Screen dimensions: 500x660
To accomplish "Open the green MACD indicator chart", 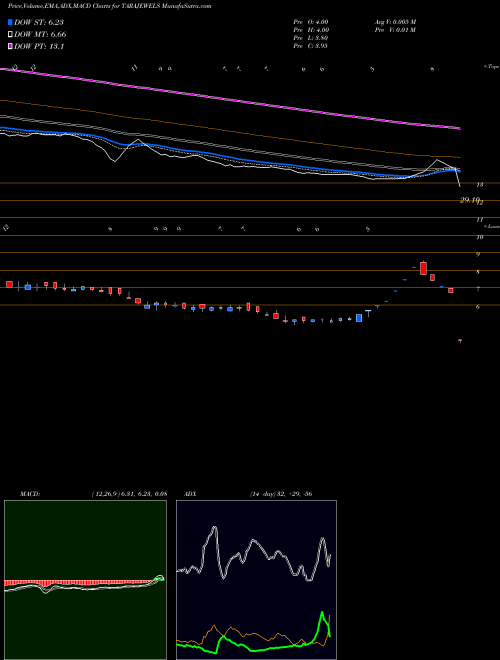I will tap(85, 580).
